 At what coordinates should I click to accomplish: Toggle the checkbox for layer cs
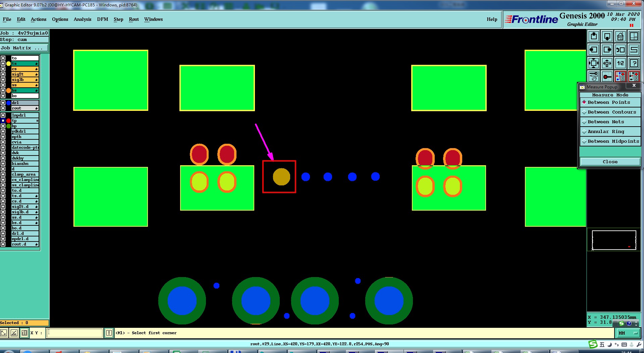click(x=3, y=69)
